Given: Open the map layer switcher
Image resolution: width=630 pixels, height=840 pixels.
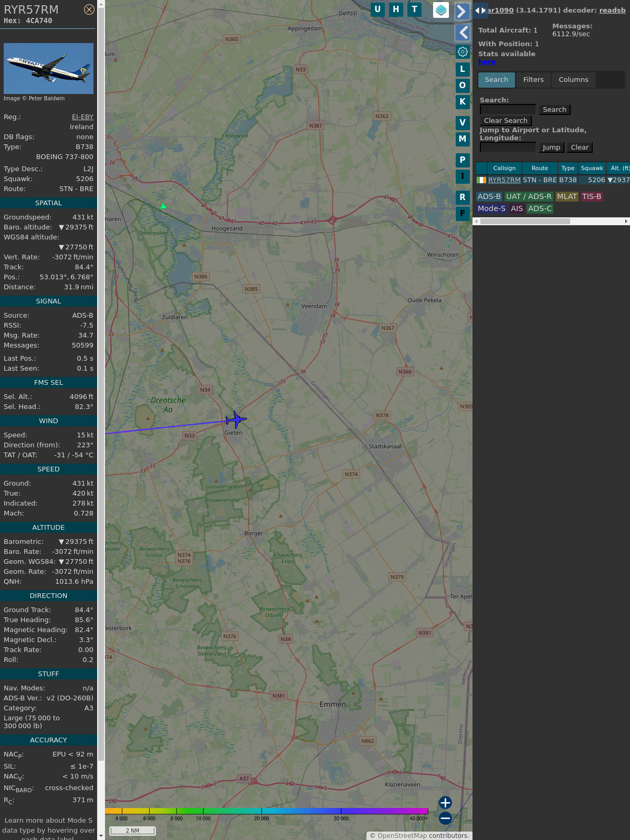Looking at the screenshot, I should click(x=441, y=10).
